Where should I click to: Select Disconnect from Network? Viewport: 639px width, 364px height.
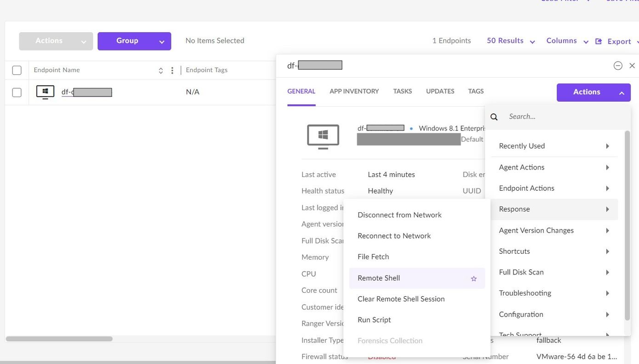(x=399, y=215)
